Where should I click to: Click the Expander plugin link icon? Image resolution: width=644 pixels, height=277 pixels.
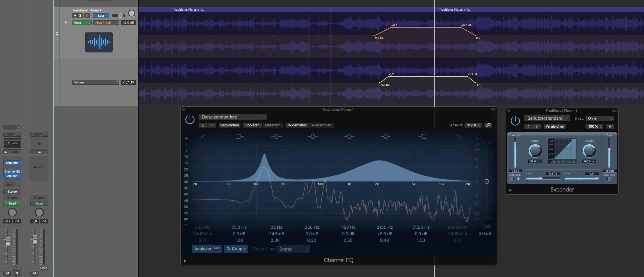610,127
